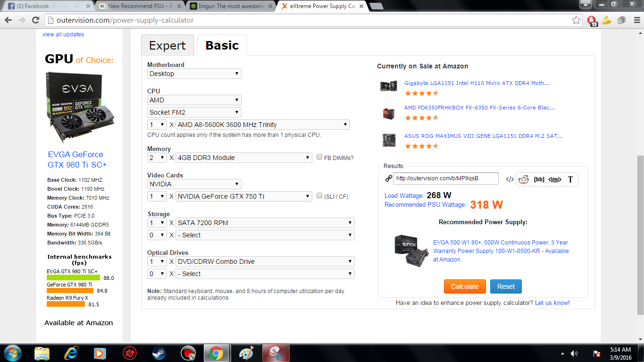Screen dimensions: 644x362
Task: Tick the SLI / CF checkbox
Action: [320, 196]
